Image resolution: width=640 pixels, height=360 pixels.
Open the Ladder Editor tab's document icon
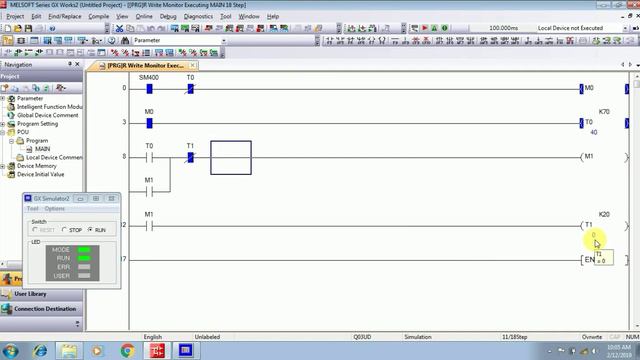[x=102, y=66]
